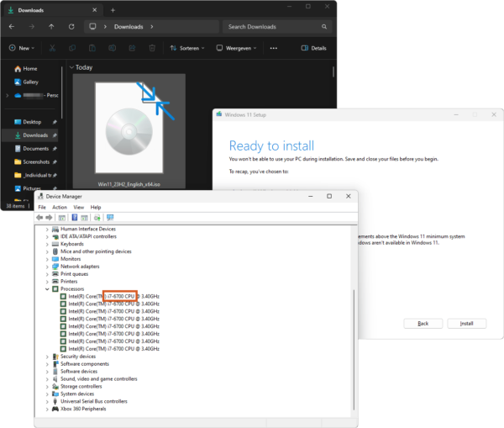Click the Cut icon in Explorer toolbar
The width and height of the screenshot is (504, 428).
(52, 48)
